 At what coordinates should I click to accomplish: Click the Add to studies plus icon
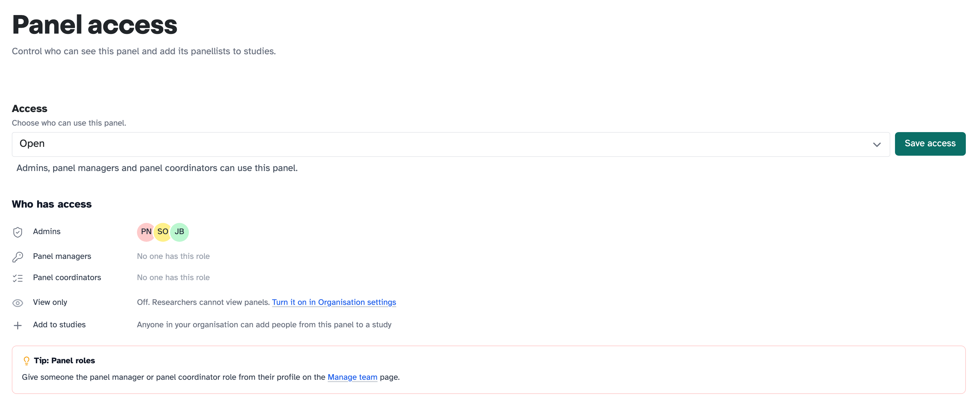[x=17, y=325]
